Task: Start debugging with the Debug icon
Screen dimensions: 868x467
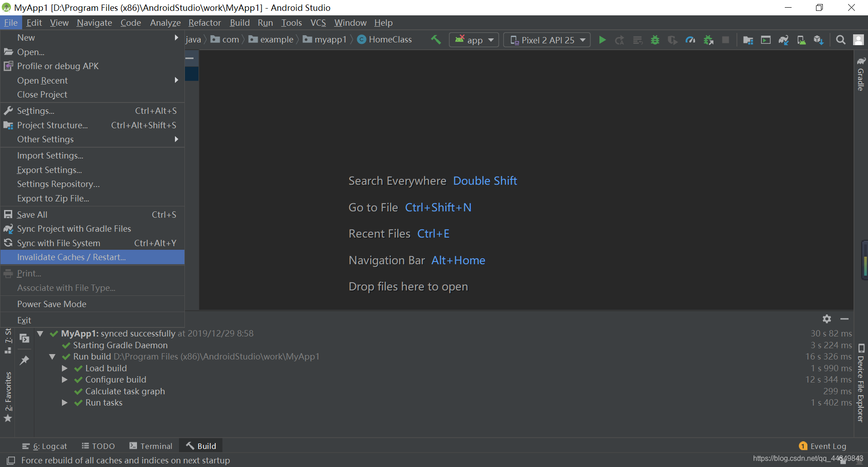Action: [x=655, y=40]
